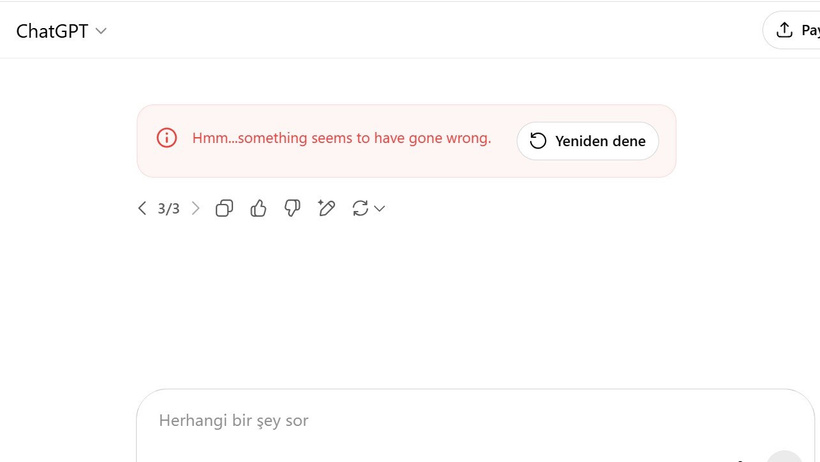Click the share button at top right
The height and width of the screenshot is (462, 820).
click(791, 30)
